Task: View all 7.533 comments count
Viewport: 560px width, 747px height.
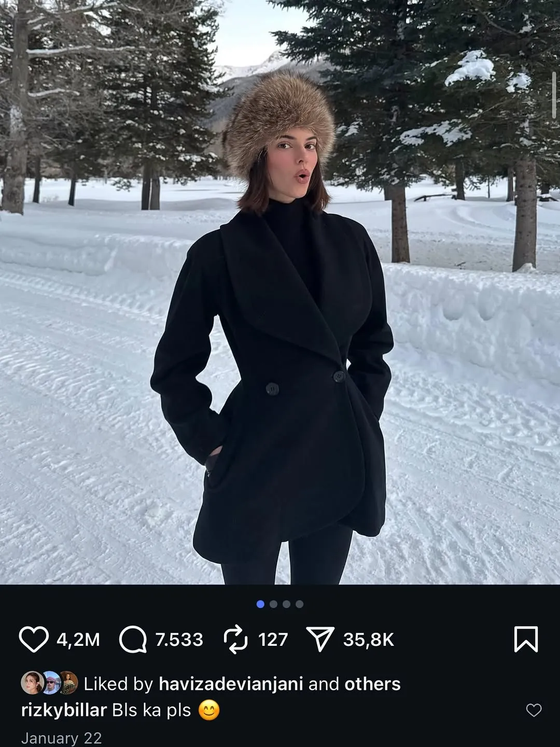Action: 179,639
